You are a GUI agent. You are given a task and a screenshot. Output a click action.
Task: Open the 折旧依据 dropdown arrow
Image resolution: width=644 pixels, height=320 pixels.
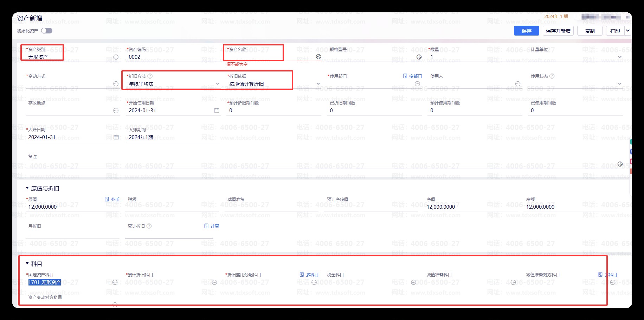click(318, 84)
